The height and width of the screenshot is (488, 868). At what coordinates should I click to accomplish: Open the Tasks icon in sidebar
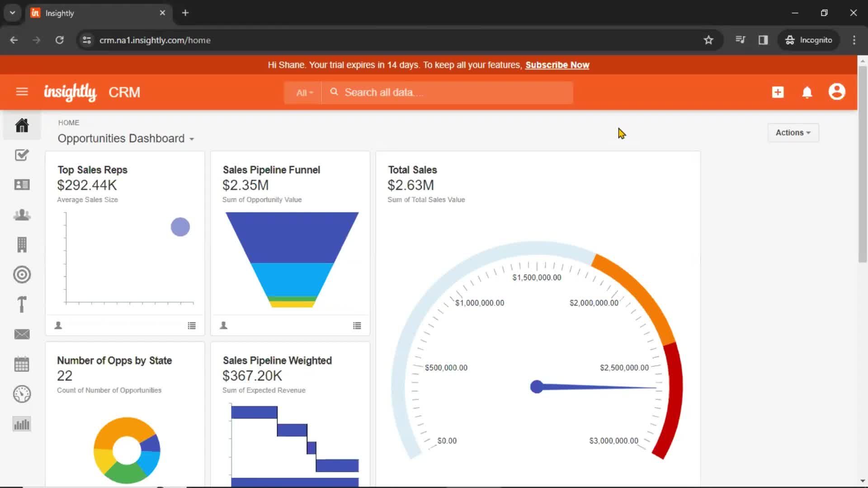click(22, 155)
